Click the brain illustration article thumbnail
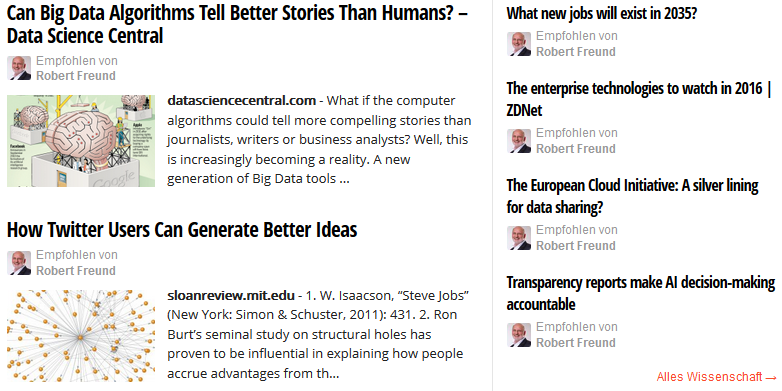The width and height of the screenshot is (782, 391). tap(81, 141)
